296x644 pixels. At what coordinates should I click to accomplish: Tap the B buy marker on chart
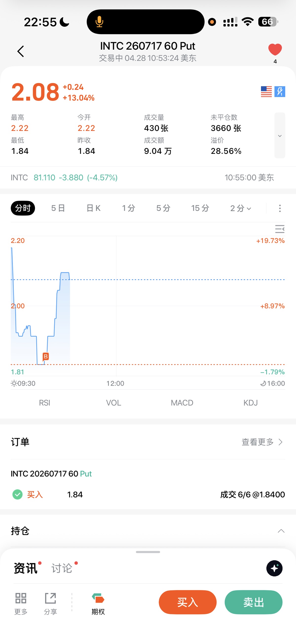point(45,357)
